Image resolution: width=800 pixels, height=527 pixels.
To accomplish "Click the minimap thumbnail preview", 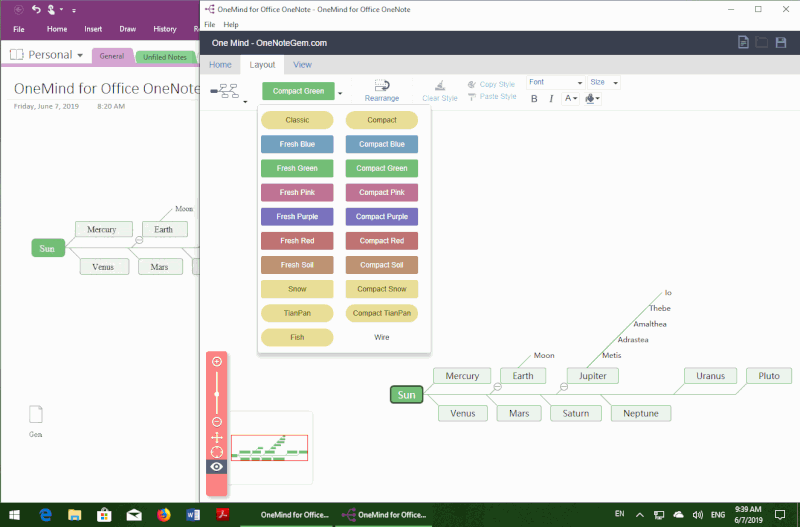I will (x=269, y=448).
